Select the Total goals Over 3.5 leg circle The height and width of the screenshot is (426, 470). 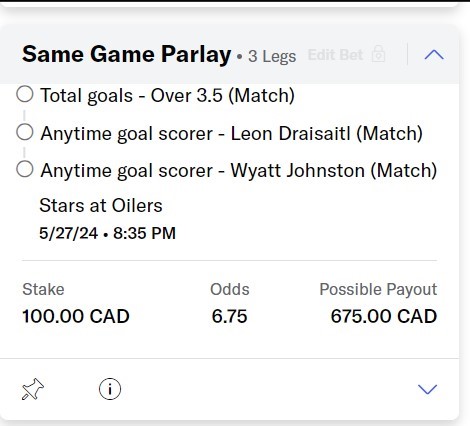coord(25,94)
